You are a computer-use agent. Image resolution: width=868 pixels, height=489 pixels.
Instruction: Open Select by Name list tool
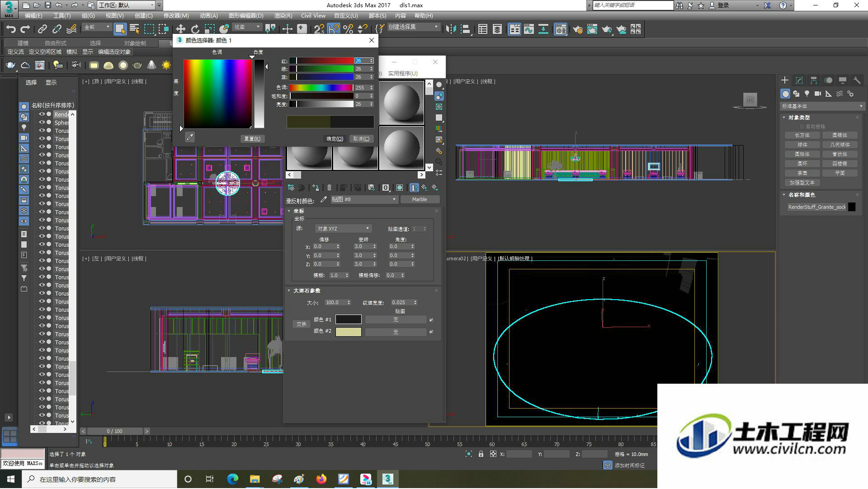135,29
